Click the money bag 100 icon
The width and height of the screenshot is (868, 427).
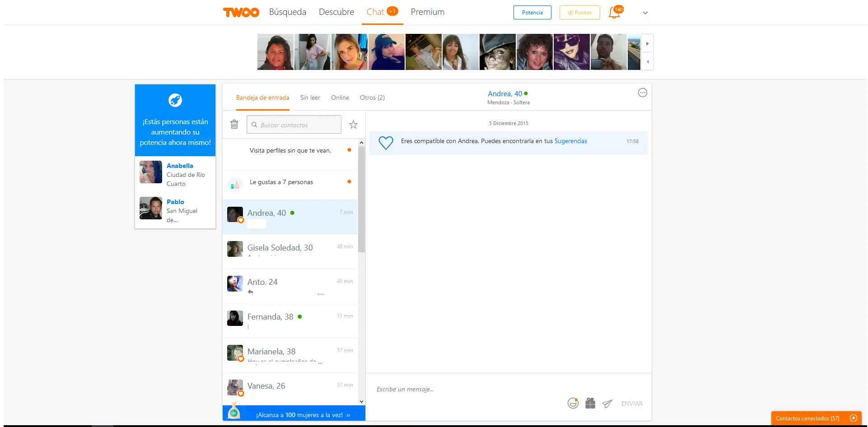234,411
